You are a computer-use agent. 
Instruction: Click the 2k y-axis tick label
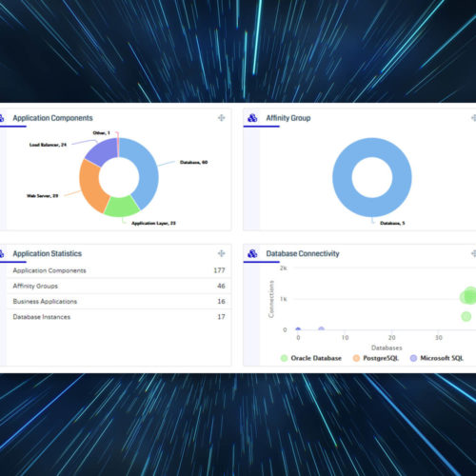click(284, 268)
